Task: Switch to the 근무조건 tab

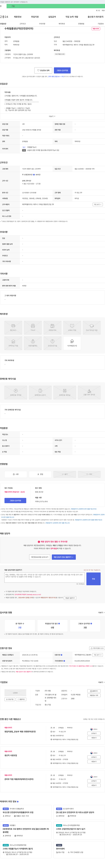Action: point(23,24)
